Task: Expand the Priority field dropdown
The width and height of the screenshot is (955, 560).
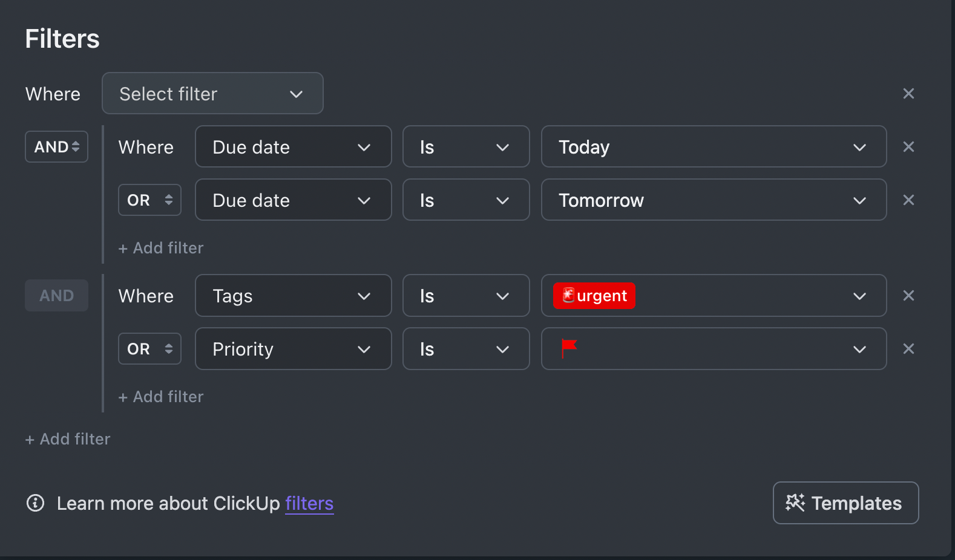Action: click(293, 349)
